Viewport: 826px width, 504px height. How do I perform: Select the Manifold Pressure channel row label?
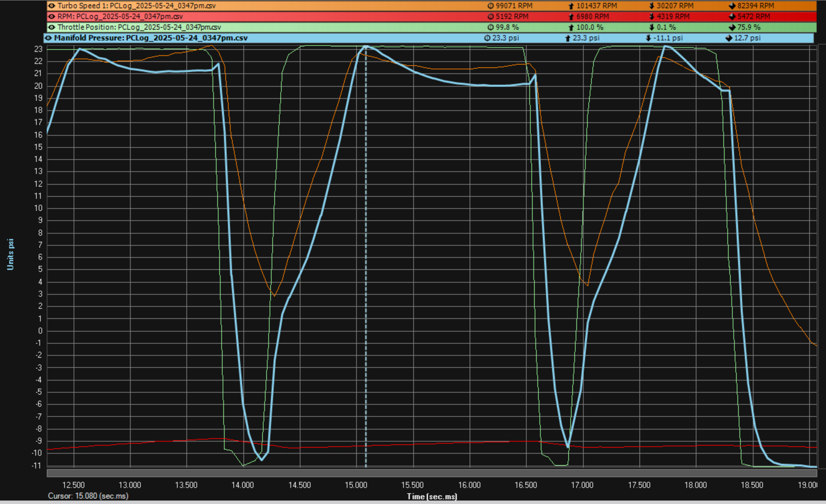(x=151, y=38)
